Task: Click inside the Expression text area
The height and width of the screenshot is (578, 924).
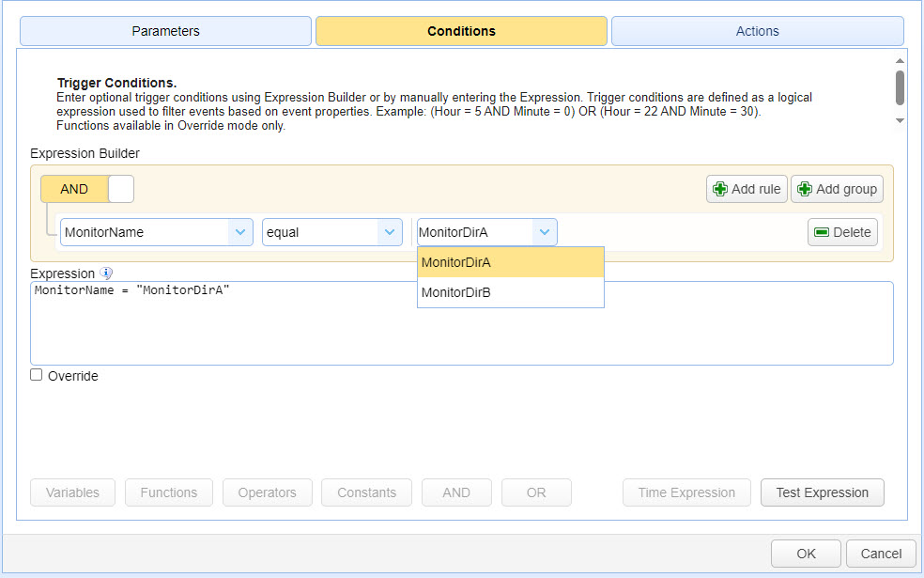Action: point(462,323)
